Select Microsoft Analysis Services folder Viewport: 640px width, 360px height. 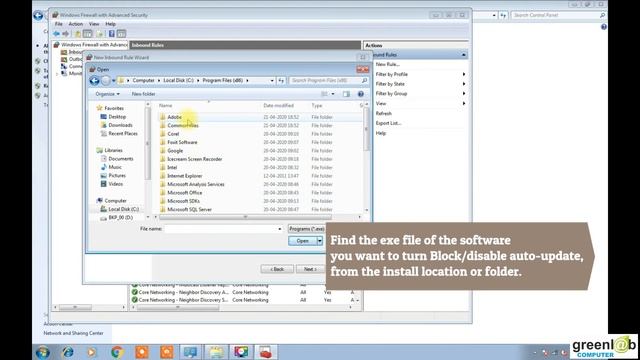pyautogui.click(x=196, y=184)
